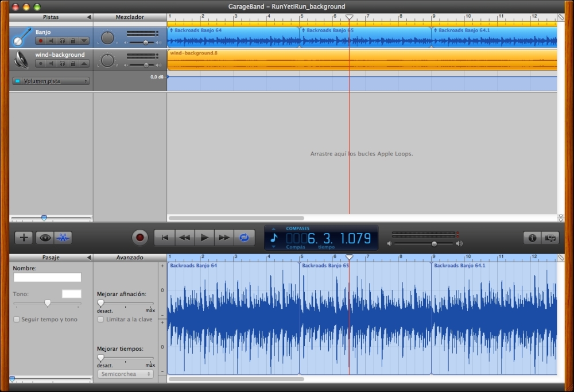Adjust the Tono pitch slider

coord(48,303)
